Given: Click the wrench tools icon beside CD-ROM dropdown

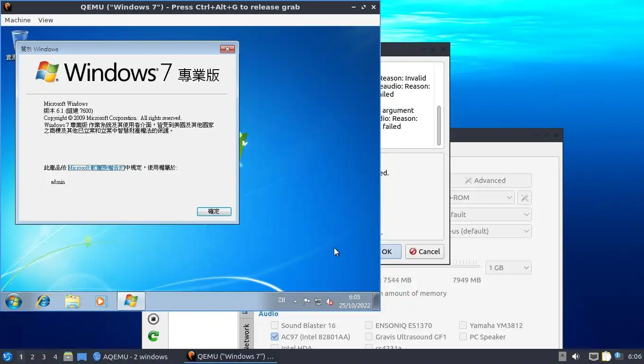Looking at the screenshot, I should [x=525, y=198].
